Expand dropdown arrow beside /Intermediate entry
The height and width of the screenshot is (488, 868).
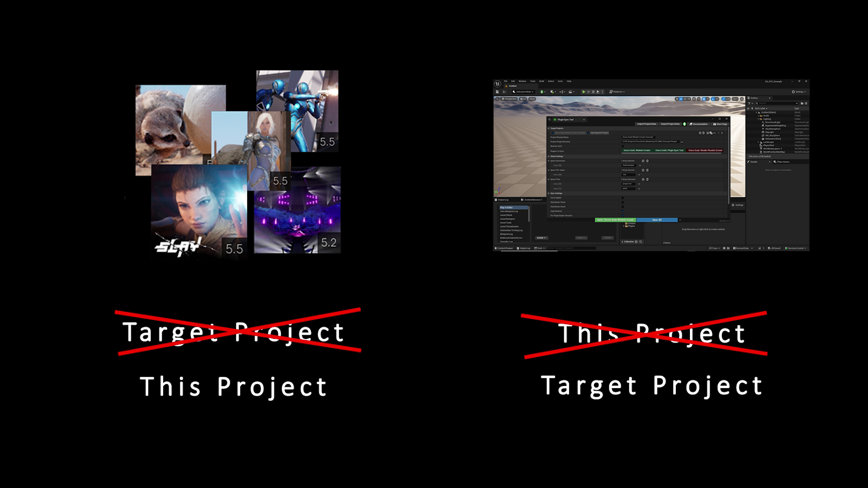pyautogui.click(x=640, y=165)
